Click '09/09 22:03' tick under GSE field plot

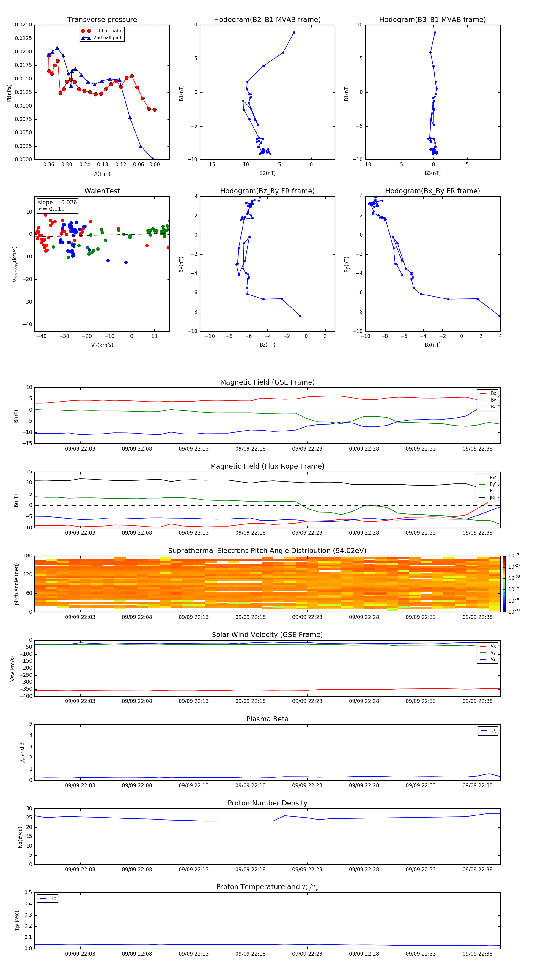[80, 448]
